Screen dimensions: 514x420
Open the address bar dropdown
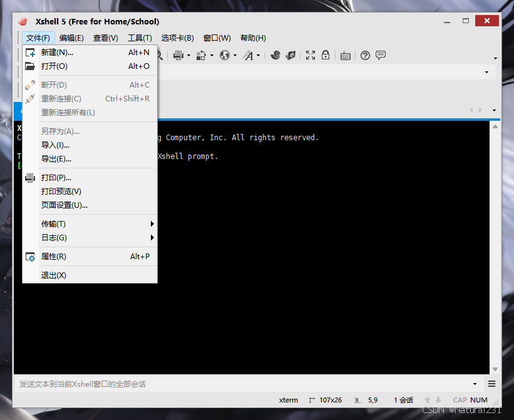tap(487, 72)
